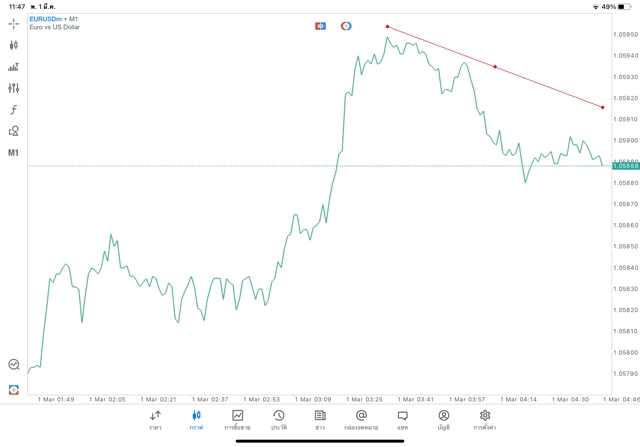640x447 pixels.
Task: Open the ประวัติ (History) tab
Action: click(278, 420)
